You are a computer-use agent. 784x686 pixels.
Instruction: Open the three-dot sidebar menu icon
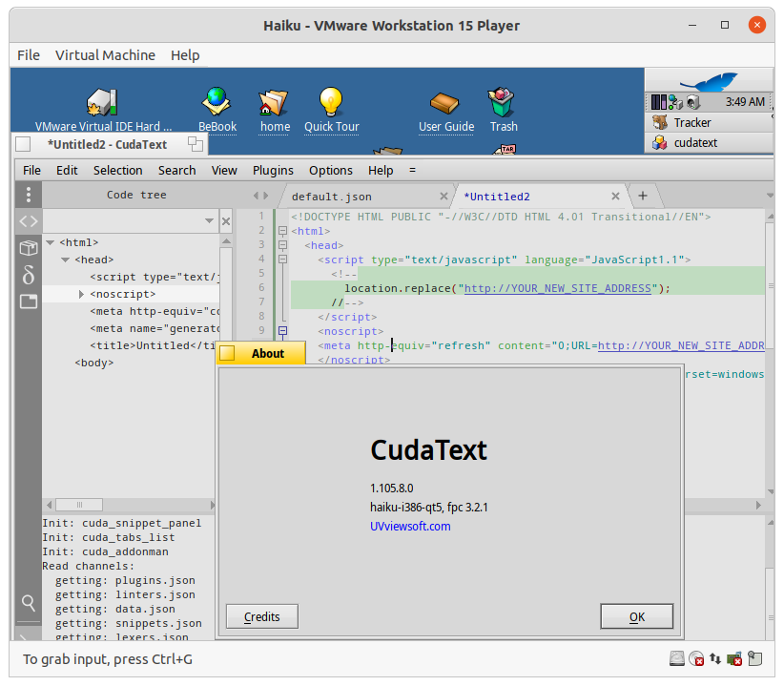[x=29, y=195]
